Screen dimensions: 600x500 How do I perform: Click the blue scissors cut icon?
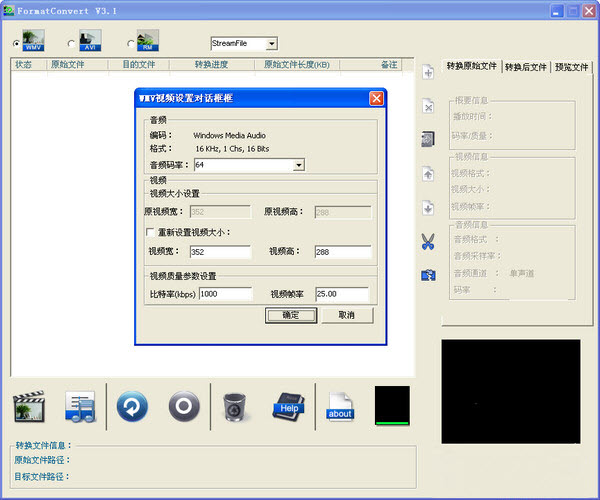click(428, 242)
